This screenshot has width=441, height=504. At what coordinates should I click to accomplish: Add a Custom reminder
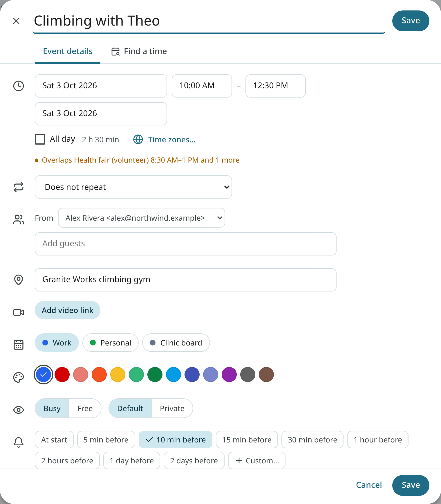257,460
